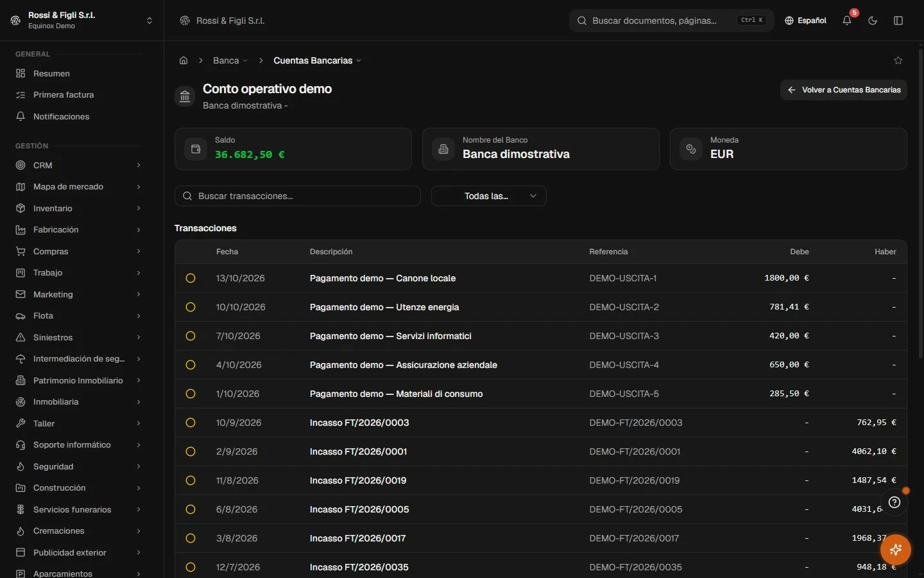Select the Utenze energia transaction circle
This screenshot has height=578, width=924.
[x=191, y=307]
